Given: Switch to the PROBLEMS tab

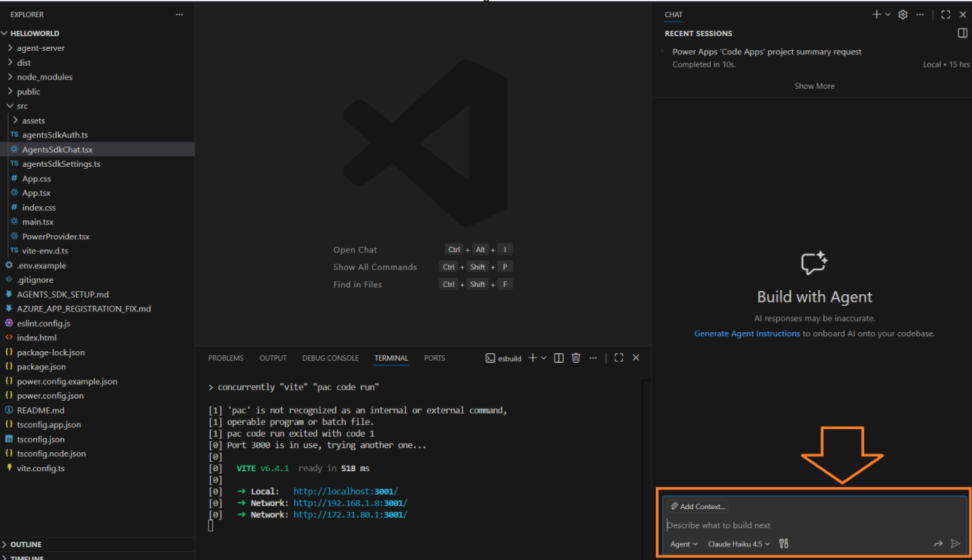Looking at the screenshot, I should point(226,357).
